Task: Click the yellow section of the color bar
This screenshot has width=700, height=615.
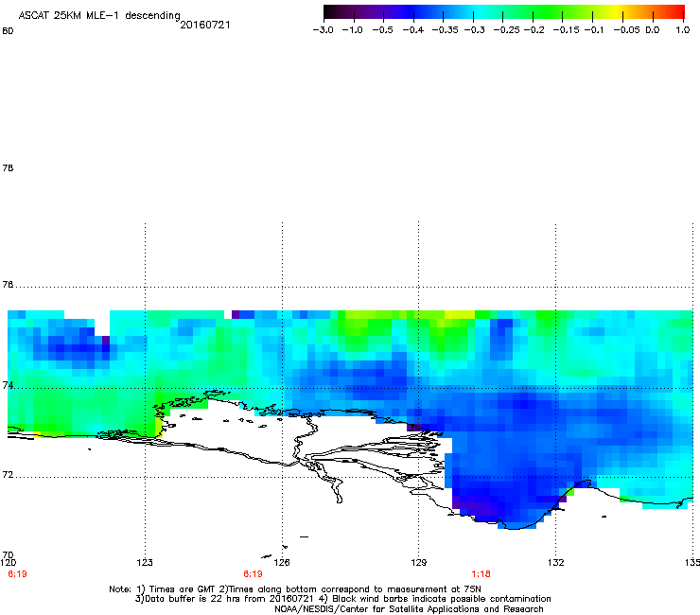Action: [618, 12]
